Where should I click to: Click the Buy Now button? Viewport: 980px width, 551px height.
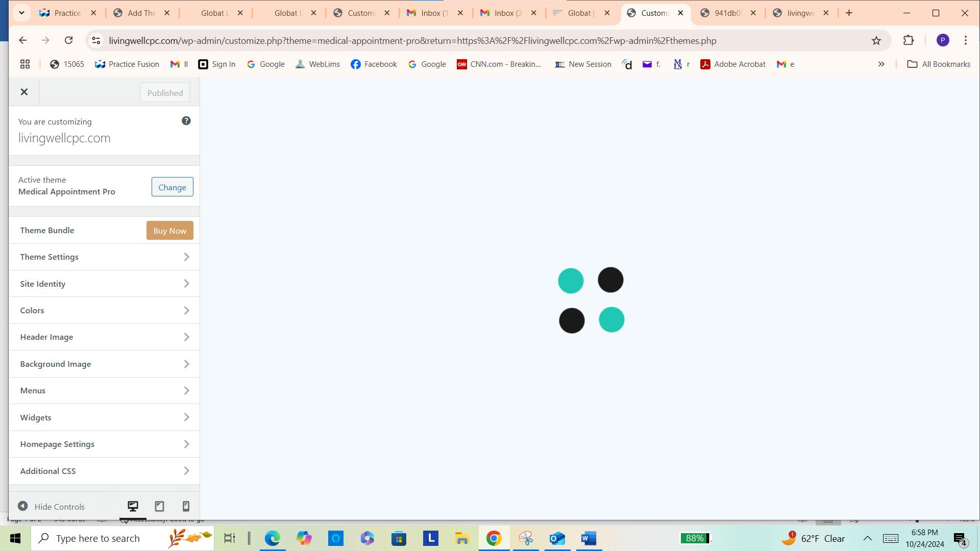coord(169,231)
